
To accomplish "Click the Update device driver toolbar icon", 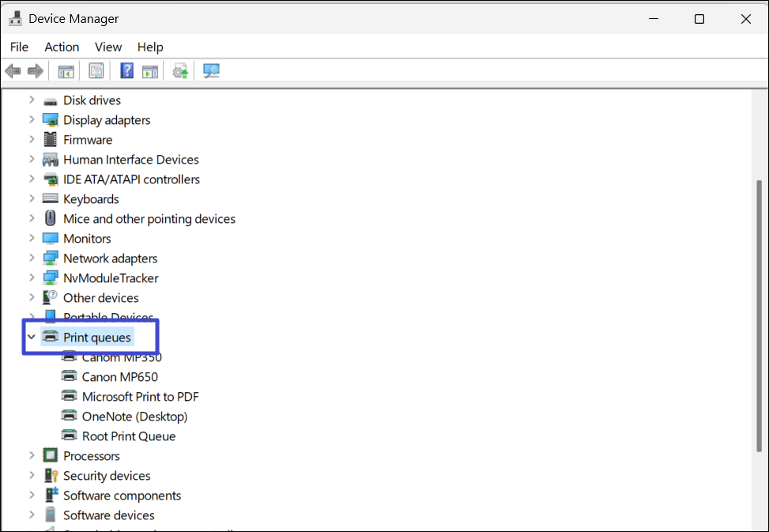I will 181,72.
